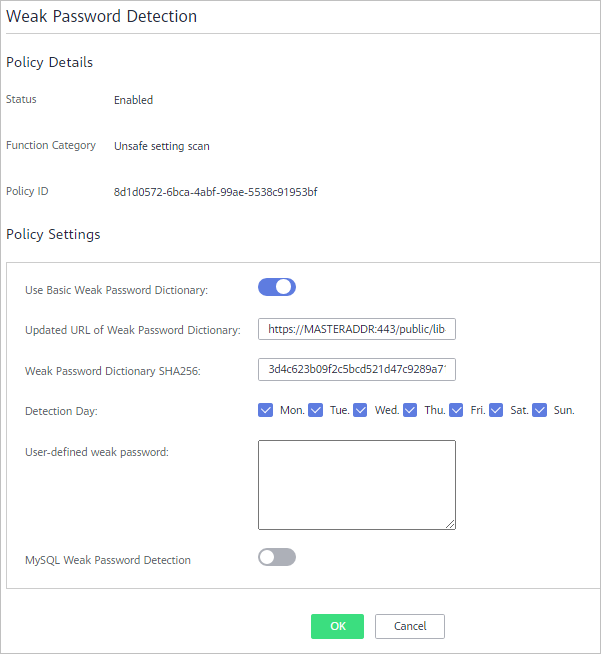The width and height of the screenshot is (601, 654).
Task: Click inside the User-defined weak password textarea
Action: click(x=357, y=485)
